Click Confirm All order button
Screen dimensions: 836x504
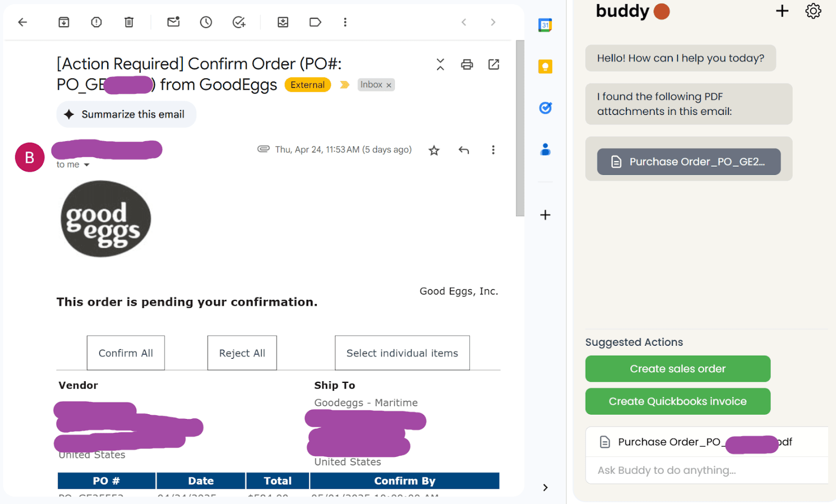126,353
